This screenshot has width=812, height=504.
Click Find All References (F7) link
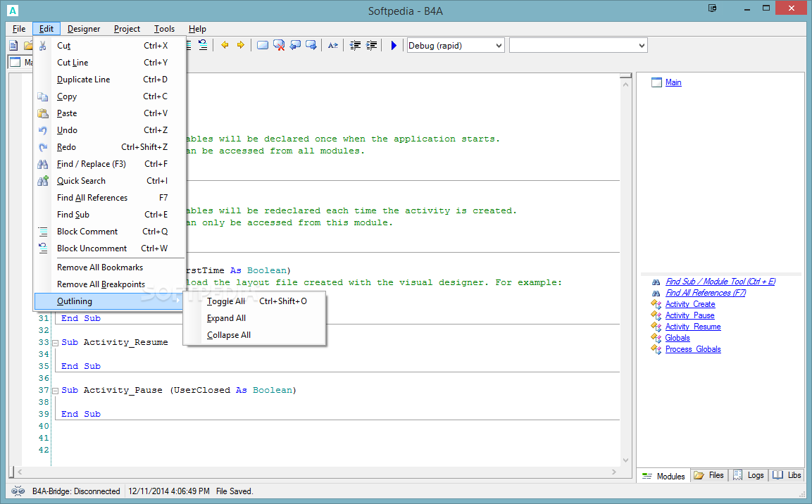(x=706, y=293)
